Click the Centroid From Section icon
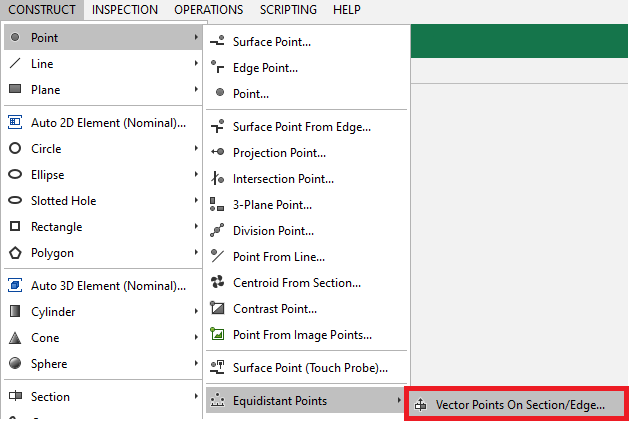This screenshot has width=630, height=422. pos(218,283)
